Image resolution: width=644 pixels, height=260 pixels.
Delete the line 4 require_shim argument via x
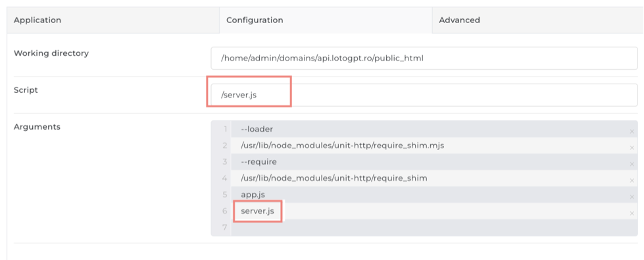point(632,181)
